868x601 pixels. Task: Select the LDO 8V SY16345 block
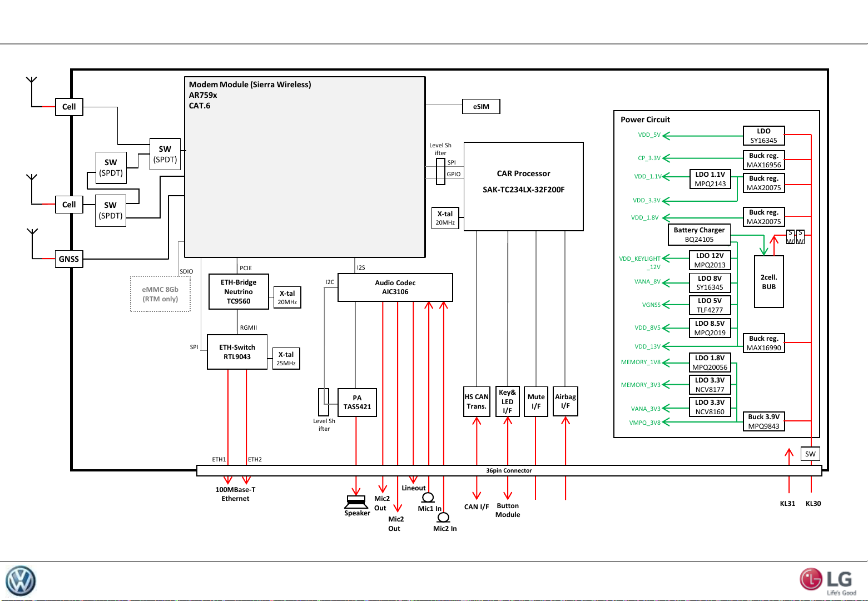pos(710,282)
